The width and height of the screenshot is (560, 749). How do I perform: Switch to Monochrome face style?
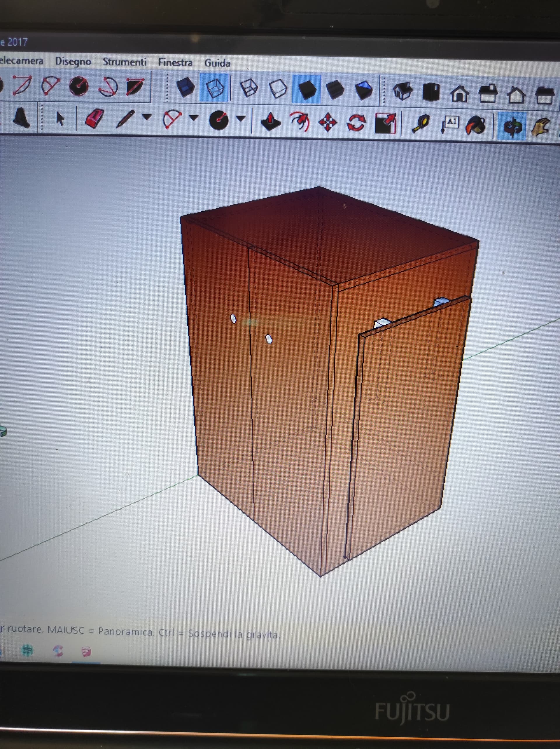(x=364, y=90)
